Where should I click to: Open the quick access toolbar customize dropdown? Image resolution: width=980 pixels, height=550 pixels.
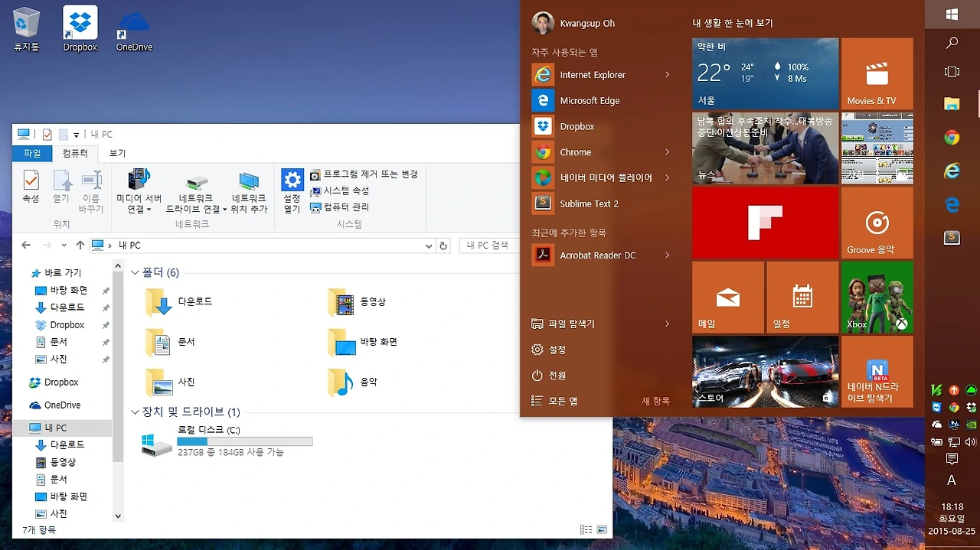click(76, 135)
